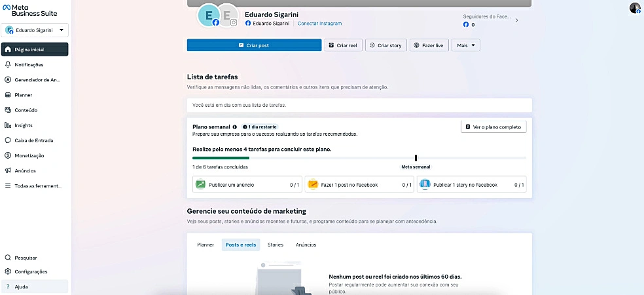
Task: Click the Planner calendar grid icon
Action: pyautogui.click(x=7, y=95)
